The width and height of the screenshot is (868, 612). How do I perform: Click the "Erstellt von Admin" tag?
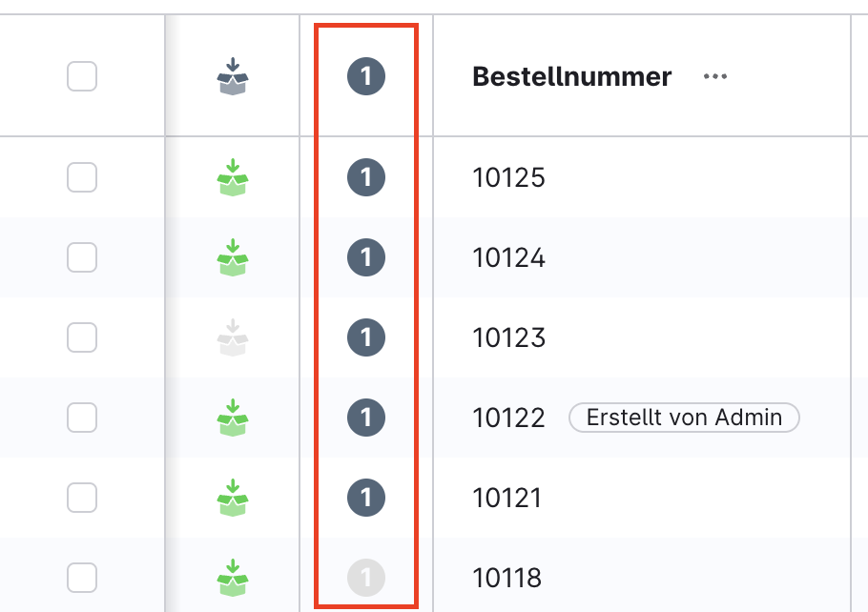[684, 418]
